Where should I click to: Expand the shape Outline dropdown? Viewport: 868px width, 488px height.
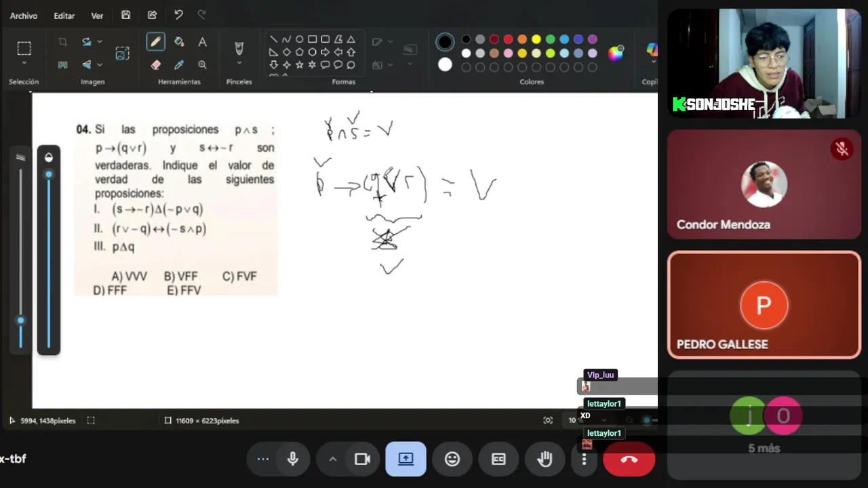coord(391,42)
